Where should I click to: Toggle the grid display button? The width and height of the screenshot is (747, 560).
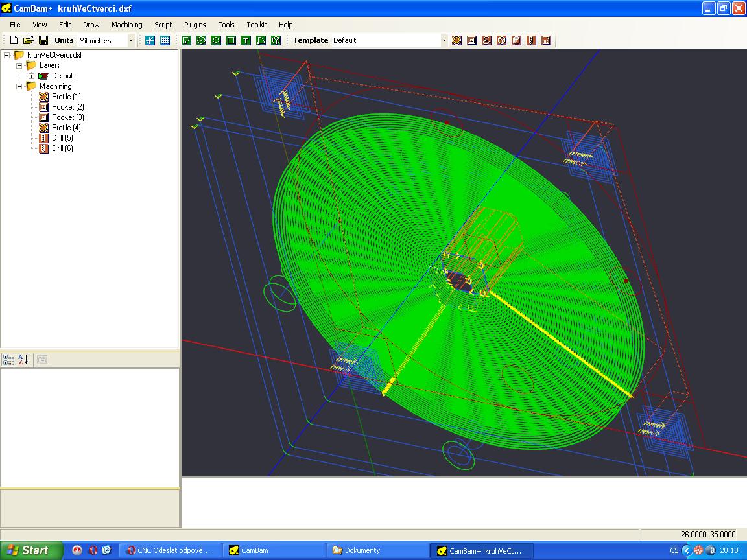[165, 40]
